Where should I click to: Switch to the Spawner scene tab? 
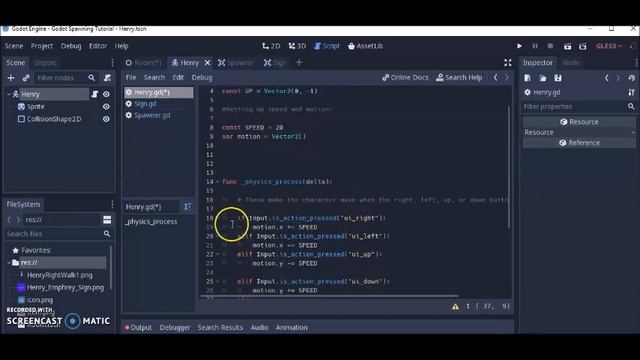(x=236, y=62)
